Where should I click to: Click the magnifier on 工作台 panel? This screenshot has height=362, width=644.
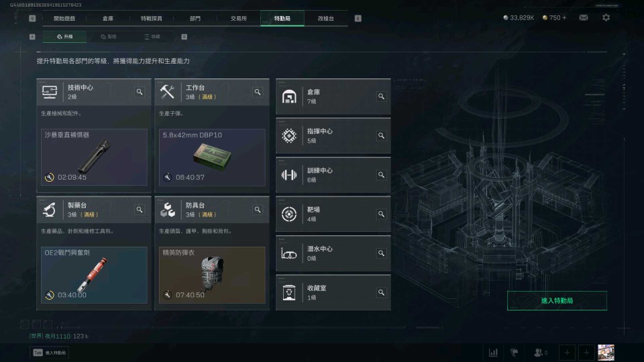(x=258, y=92)
